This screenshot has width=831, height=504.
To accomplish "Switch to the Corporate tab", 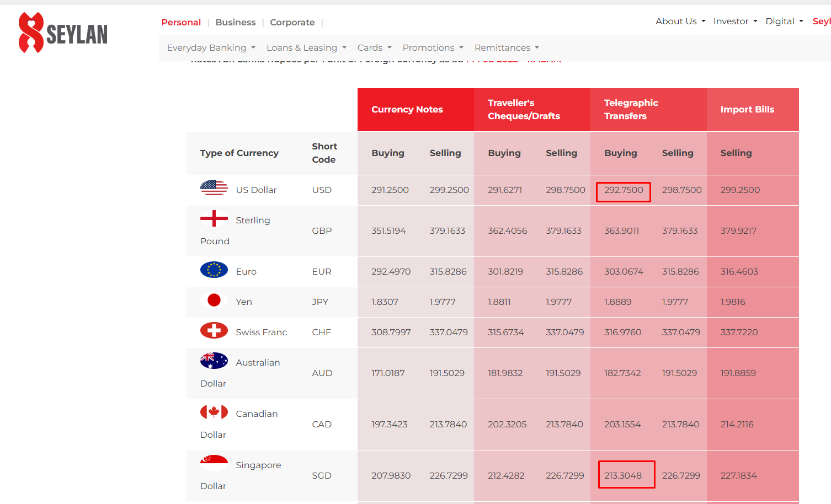I will (x=292, y=23).
